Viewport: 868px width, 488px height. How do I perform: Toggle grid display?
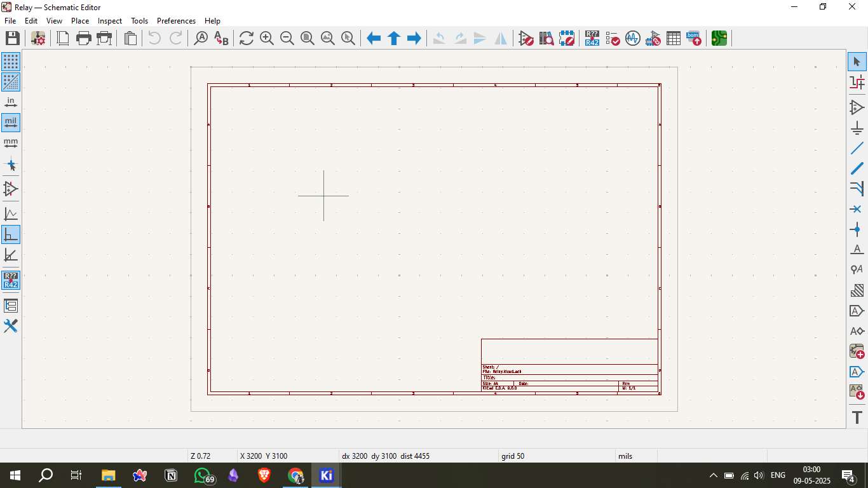pyautogui.click(x=11, y=62)
